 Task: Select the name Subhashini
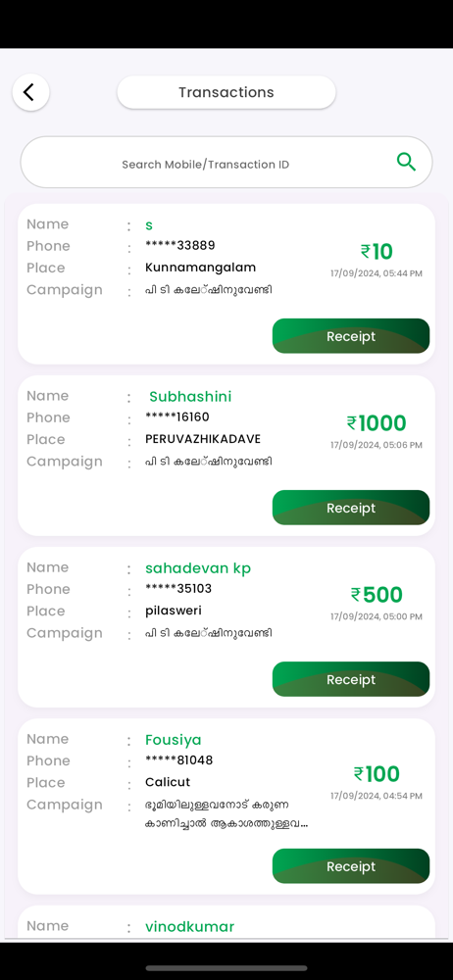coord(190,396)
